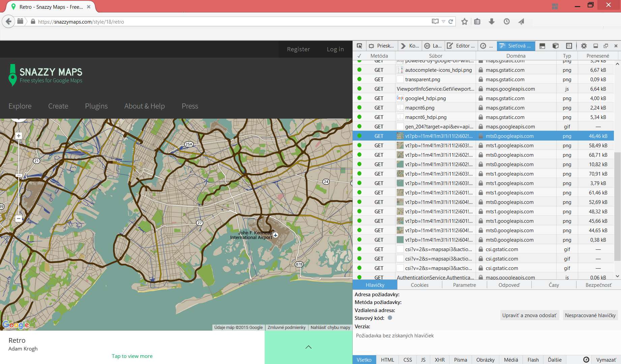Image resolution: width=621 pixels, height=364 pixels.
Task: Reload the page with refresh icon
Action: coord(451,22)
